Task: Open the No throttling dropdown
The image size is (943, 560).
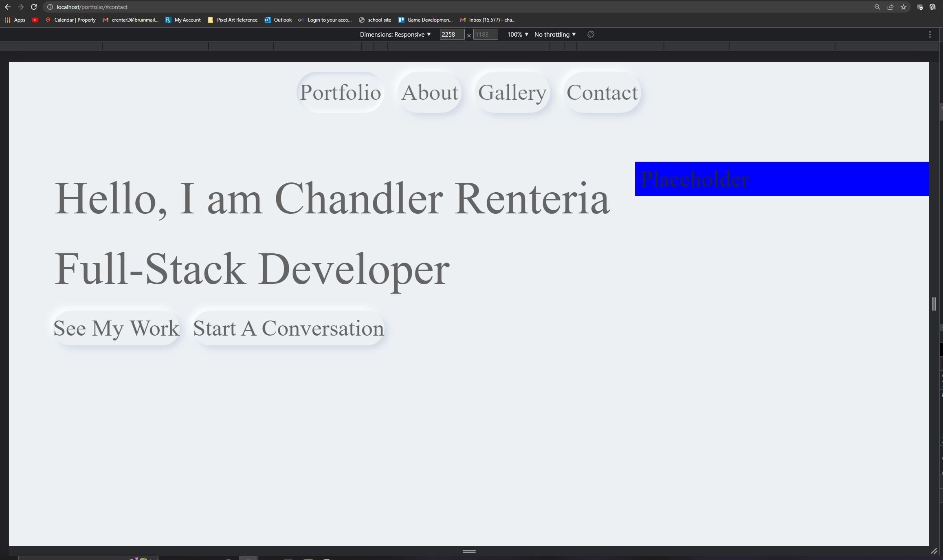Action: pos(555,35)
